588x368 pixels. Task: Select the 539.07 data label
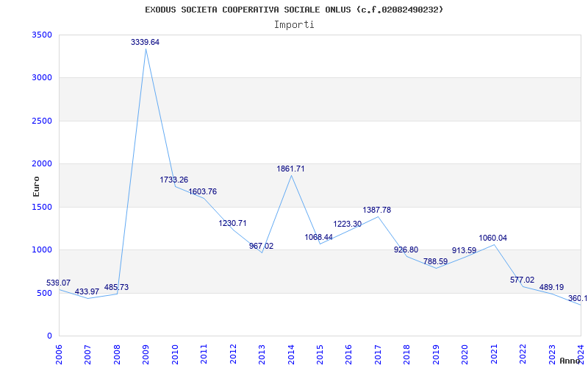click(59, 283)
